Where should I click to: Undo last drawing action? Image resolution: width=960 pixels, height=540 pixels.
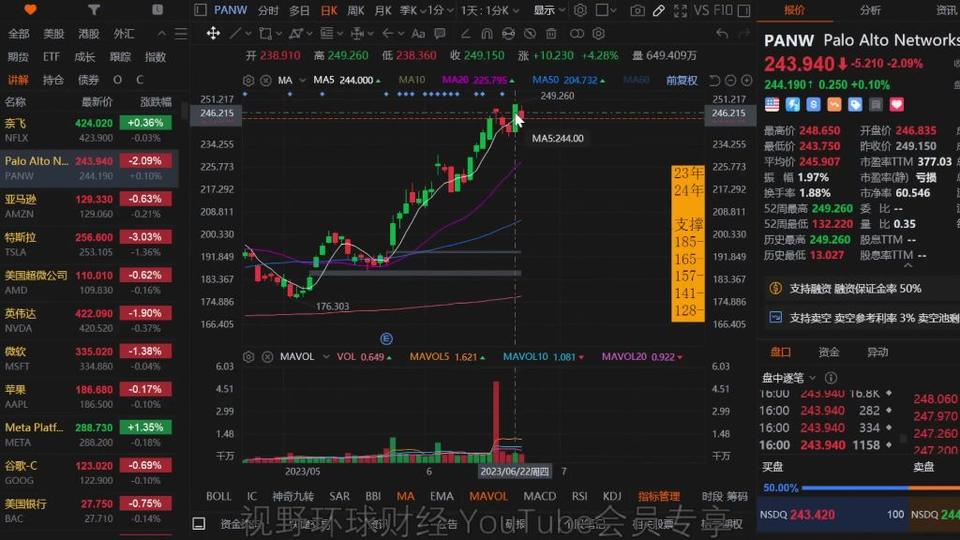(x=722, y=33)
